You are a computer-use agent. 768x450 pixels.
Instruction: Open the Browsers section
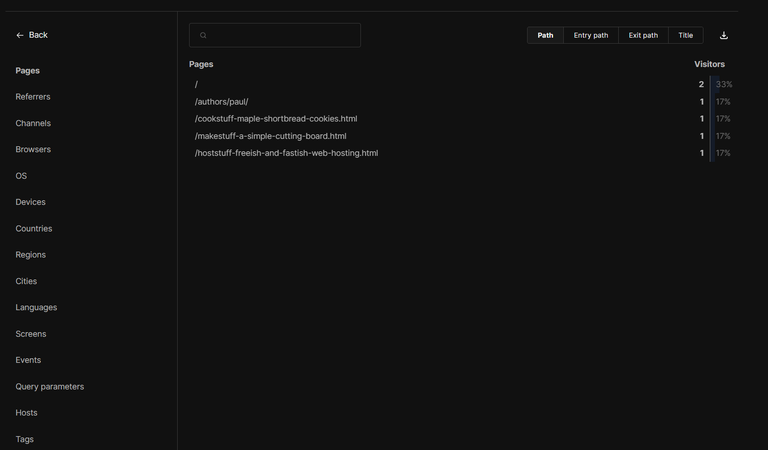point(33,149)
